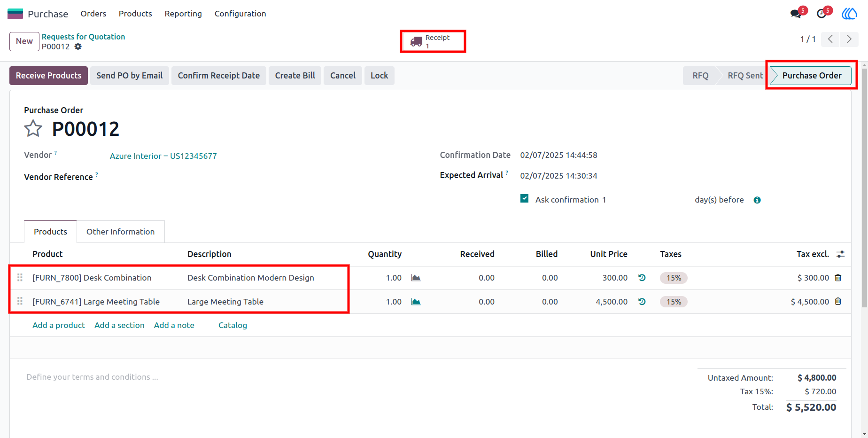The height and width of the screenshot is (438, 868).
Task: Go to previous record arrow
Action: click(x=830, y=39)
